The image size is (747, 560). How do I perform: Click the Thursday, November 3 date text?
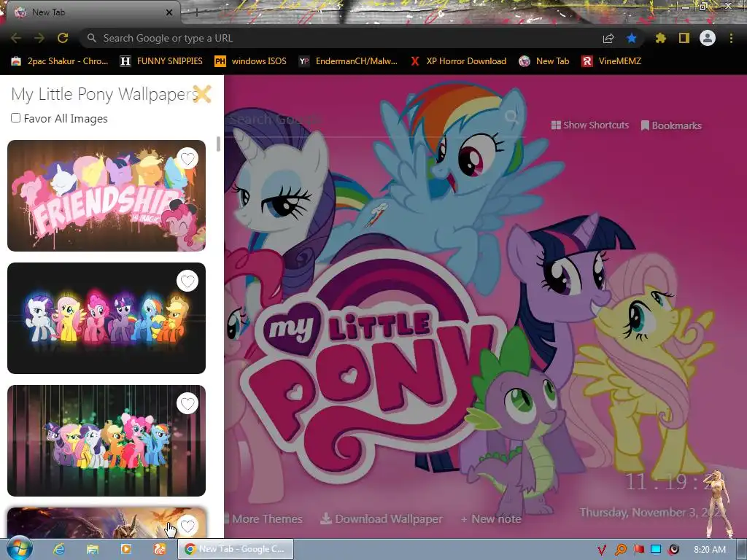[649, 513]
